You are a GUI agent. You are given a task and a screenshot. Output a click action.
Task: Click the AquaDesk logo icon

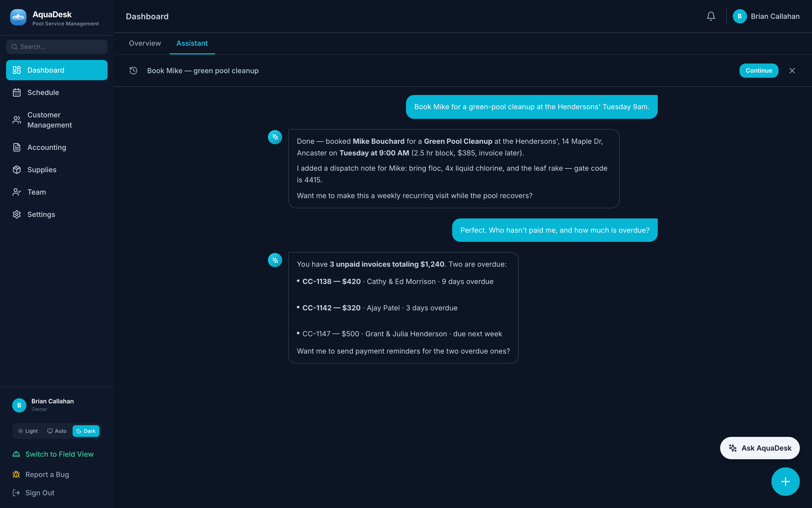(x=18, y=17)
